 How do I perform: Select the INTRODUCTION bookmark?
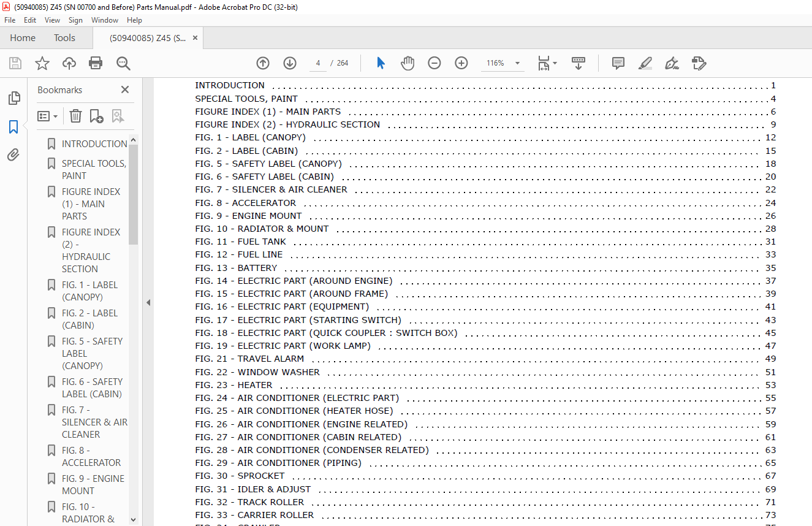click(x=94, y=144)
